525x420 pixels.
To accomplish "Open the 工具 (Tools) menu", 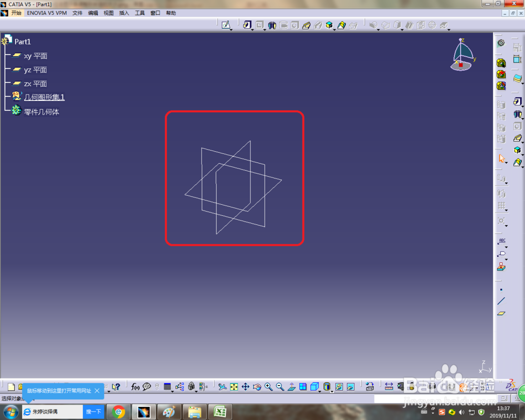I will point(140,13).
